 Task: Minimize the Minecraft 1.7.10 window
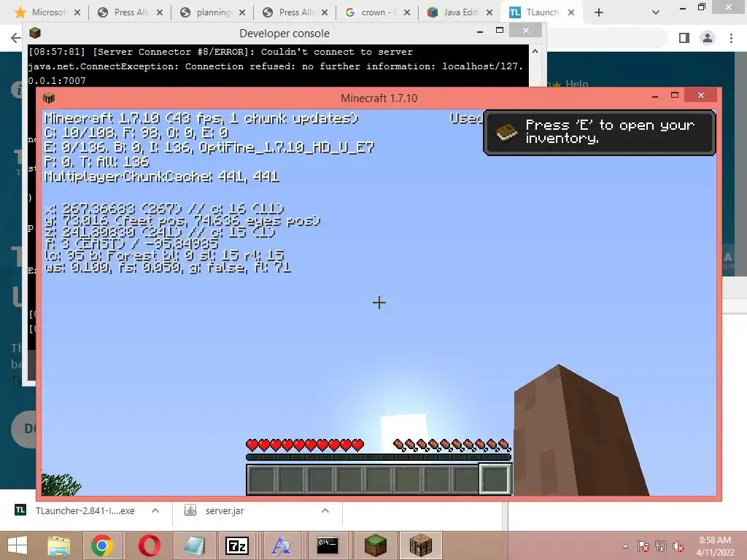point(656,96)
